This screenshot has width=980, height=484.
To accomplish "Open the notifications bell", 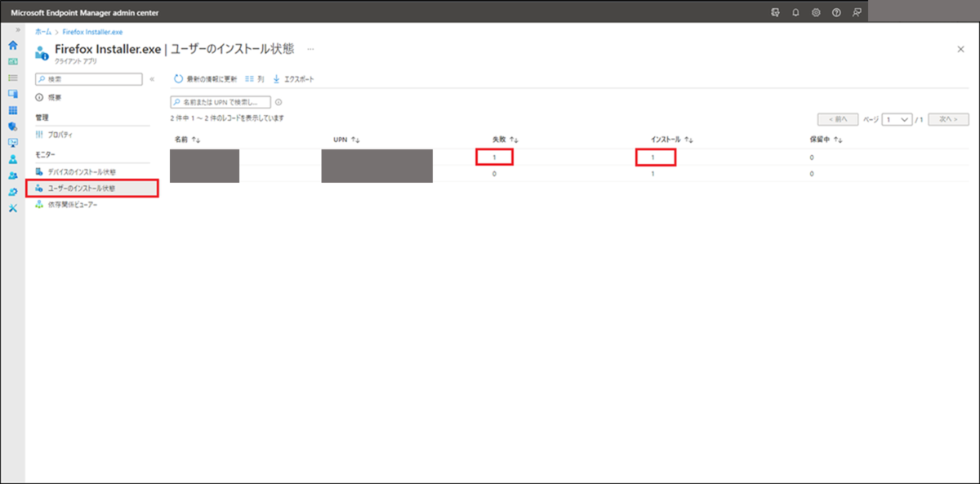I will [795, 13].
